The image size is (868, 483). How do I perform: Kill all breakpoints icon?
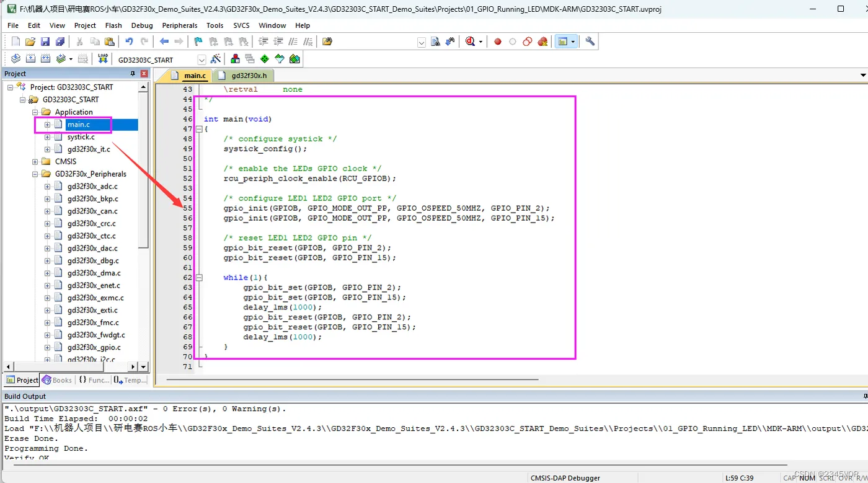coord(542,42)
